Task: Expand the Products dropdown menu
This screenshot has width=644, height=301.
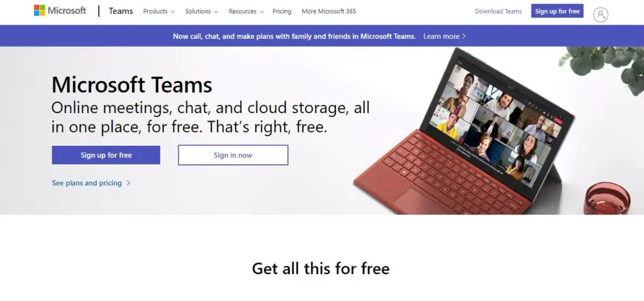Action: click(159, 11)
